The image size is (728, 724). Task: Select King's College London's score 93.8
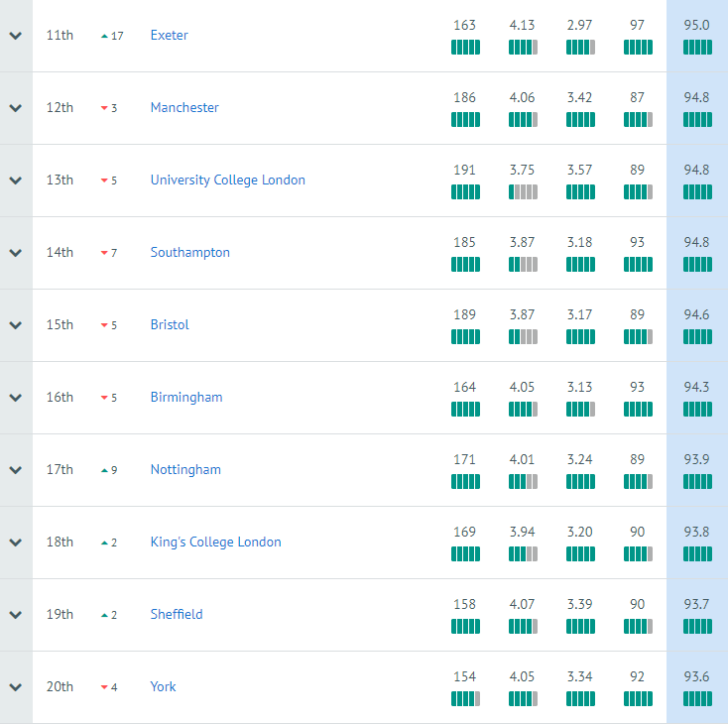pos(696,533)
